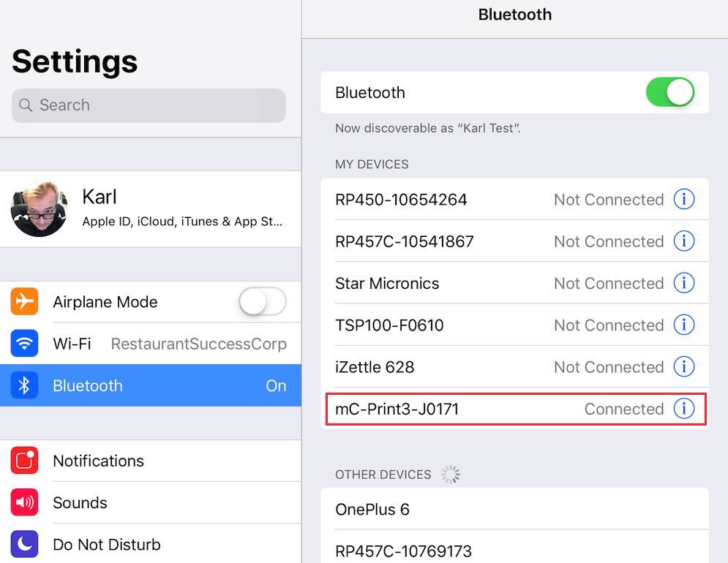
Task: Click the Wi-Fi icon in Settings sidebar
Action: pyautogui.click(x=24, y=344)
